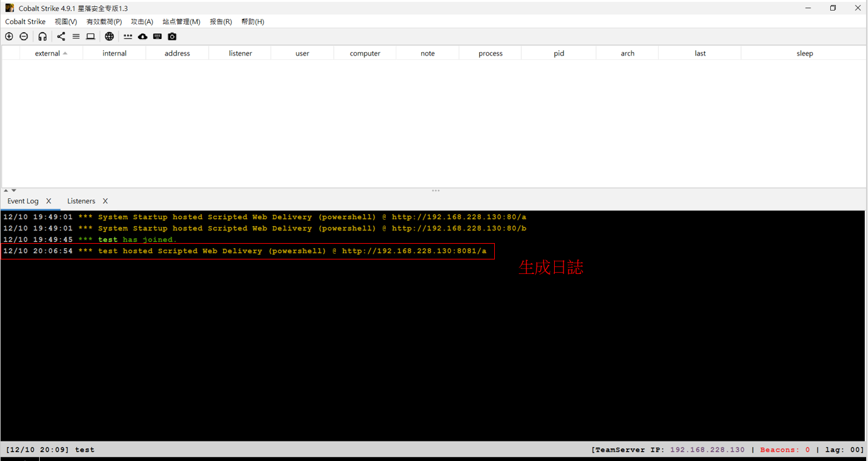Image resolution: width=868 pixels, height=461 pixels.
Task: Sort by the user column header
Action: 303,54
